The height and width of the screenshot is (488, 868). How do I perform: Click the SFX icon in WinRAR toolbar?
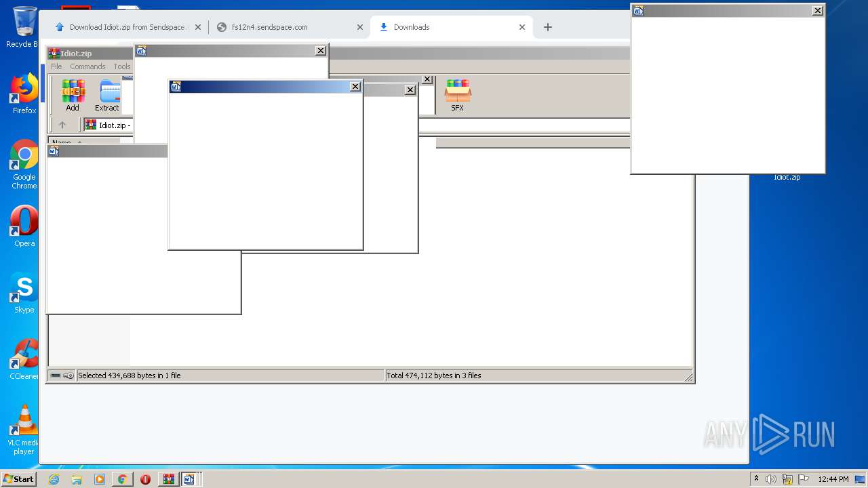coord(458,95)
